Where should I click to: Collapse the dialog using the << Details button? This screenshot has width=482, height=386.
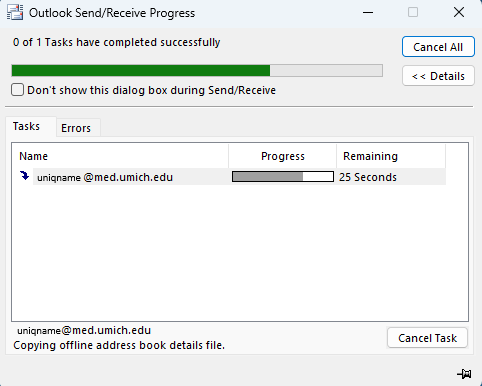438,76
